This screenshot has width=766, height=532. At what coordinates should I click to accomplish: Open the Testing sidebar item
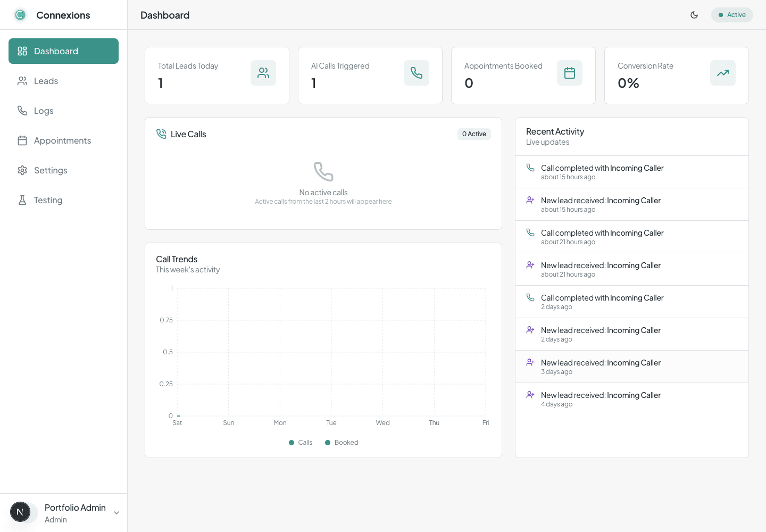pyautogui.click(x=63, y=200)
